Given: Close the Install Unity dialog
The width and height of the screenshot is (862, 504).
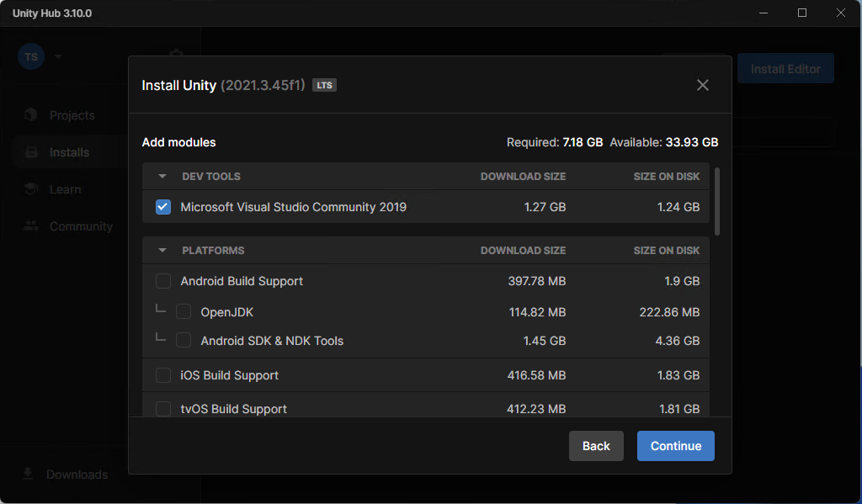Looking at the screenshot, I should coord(703,85).
